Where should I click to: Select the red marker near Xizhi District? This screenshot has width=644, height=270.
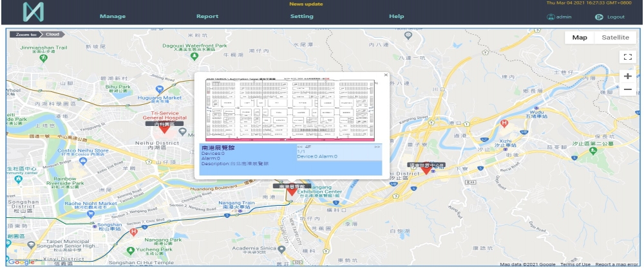click(426, 171)
